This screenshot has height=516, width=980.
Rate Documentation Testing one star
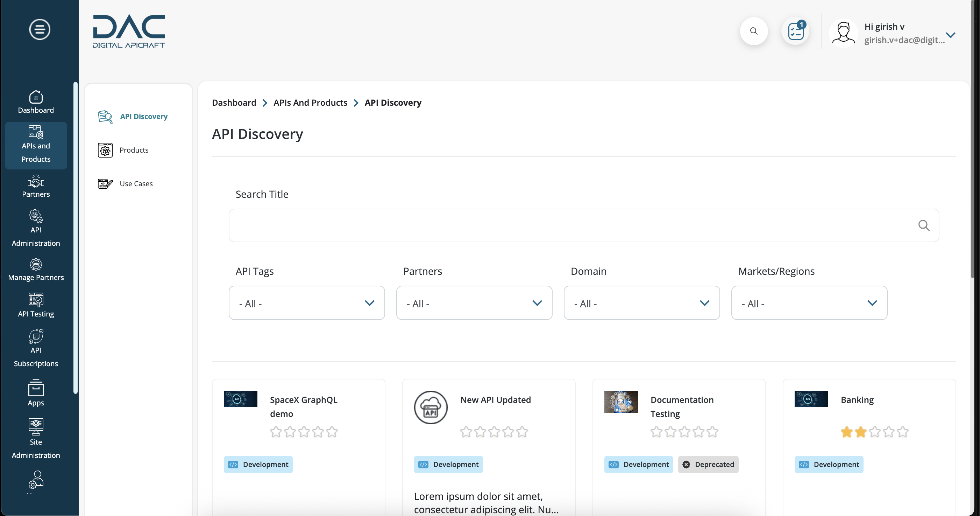[x=656, y=432]
